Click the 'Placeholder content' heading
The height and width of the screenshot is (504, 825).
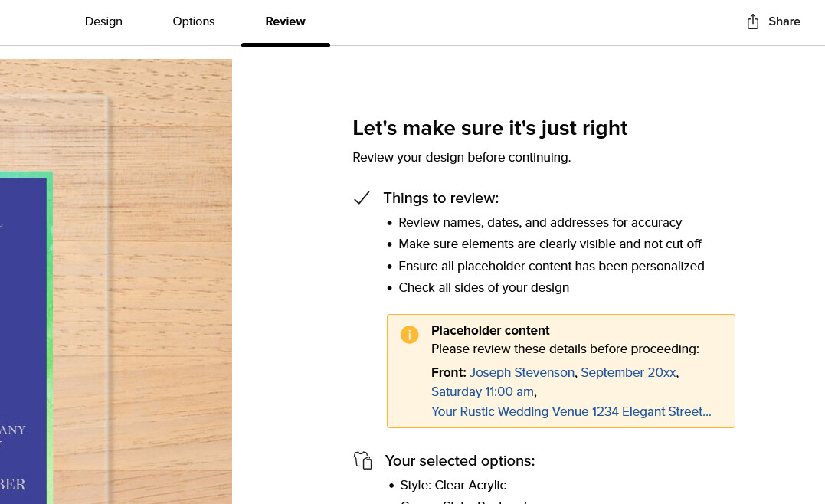coord(490,330)
